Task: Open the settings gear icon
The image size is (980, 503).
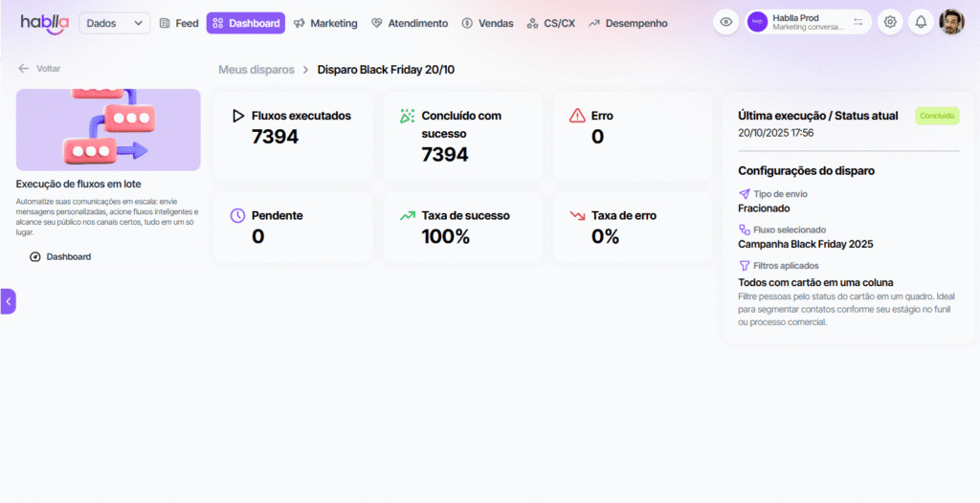Action: coord(890,22)
